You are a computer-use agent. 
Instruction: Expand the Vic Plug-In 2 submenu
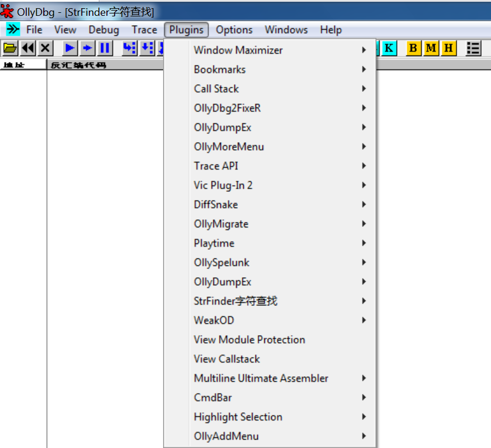270,185
